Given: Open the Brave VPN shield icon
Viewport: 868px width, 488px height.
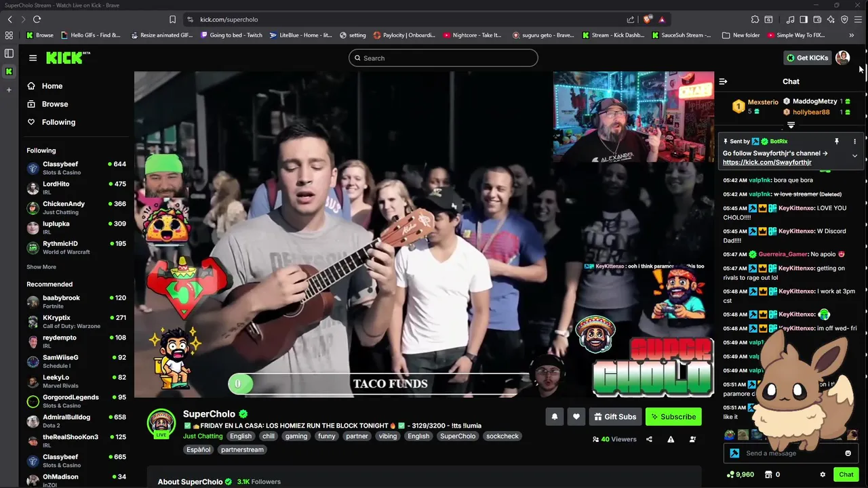Looking at the screenshot, I should [x=844, y=19].
